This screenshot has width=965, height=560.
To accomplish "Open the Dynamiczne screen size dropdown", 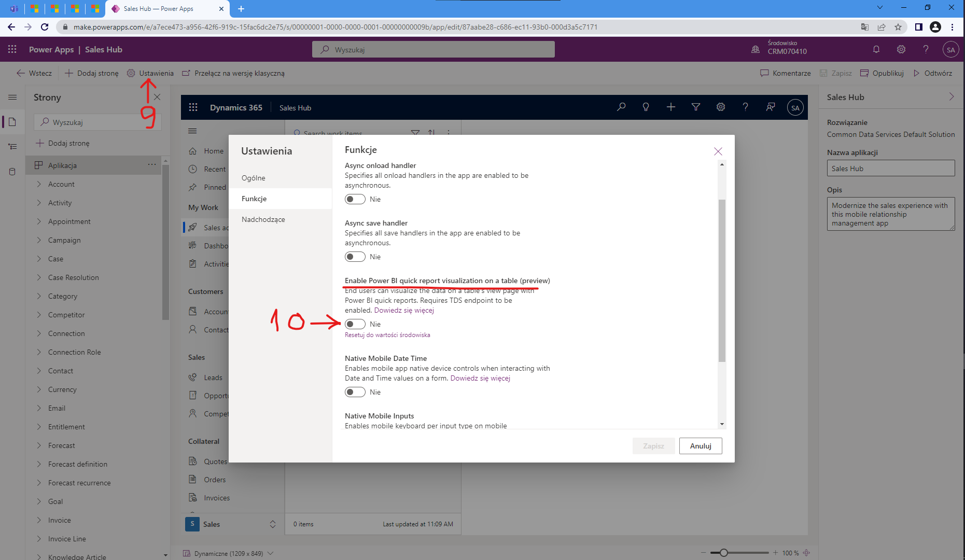I will click(x=228, y=553).
